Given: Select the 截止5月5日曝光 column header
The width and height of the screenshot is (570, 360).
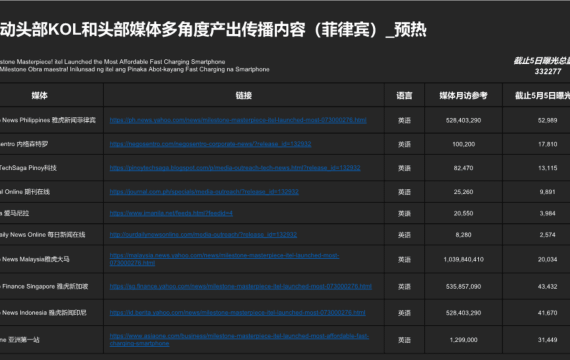Looking at the screenshot, I should pyautogui.click(x=542, y=95).
